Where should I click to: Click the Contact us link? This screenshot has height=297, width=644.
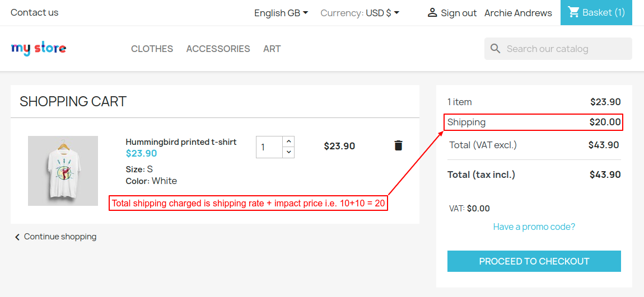pos(34,12)
